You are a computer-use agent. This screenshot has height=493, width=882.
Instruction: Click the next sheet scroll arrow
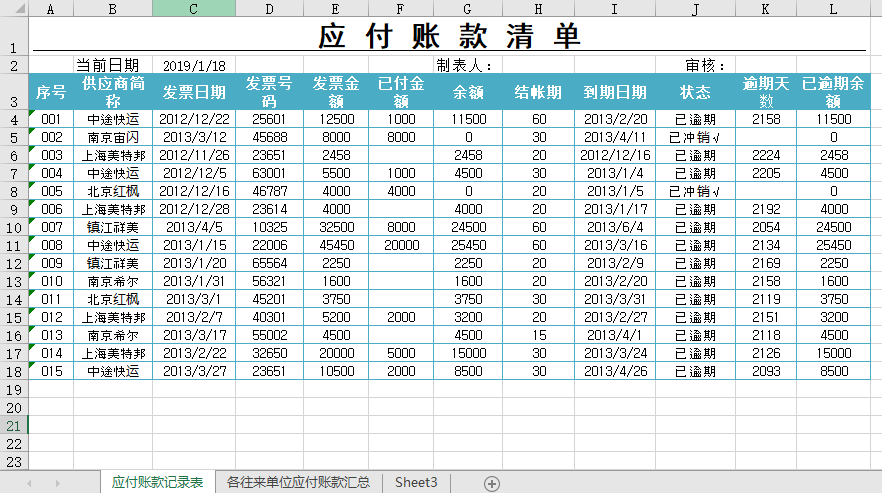coord(56,483)
